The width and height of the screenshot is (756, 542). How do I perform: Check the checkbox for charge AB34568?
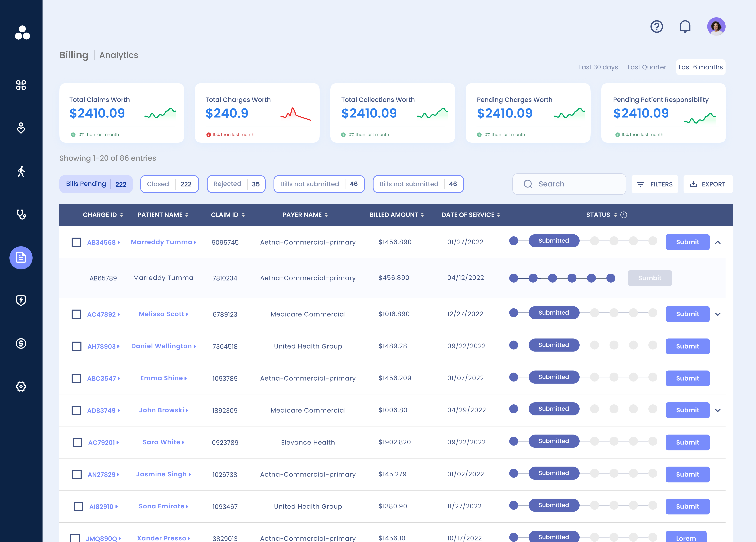click(x=76, y=242)
